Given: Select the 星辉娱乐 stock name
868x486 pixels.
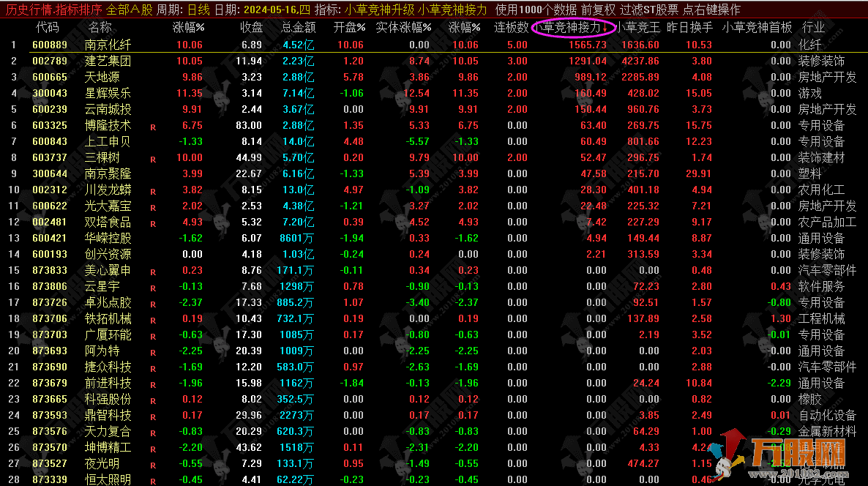Looking at the screenshot, I should (108, 93).
